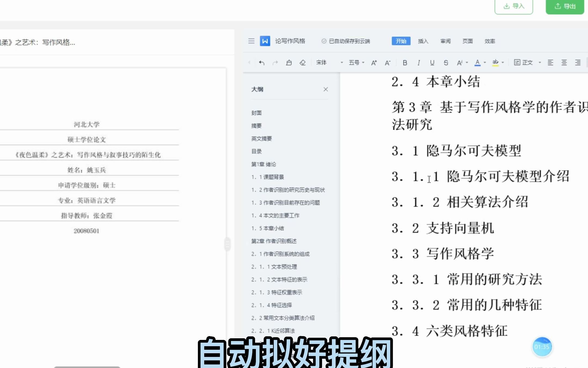588x368 pixels.
Task: Click the blue W document logo
Action: point(265,41)
